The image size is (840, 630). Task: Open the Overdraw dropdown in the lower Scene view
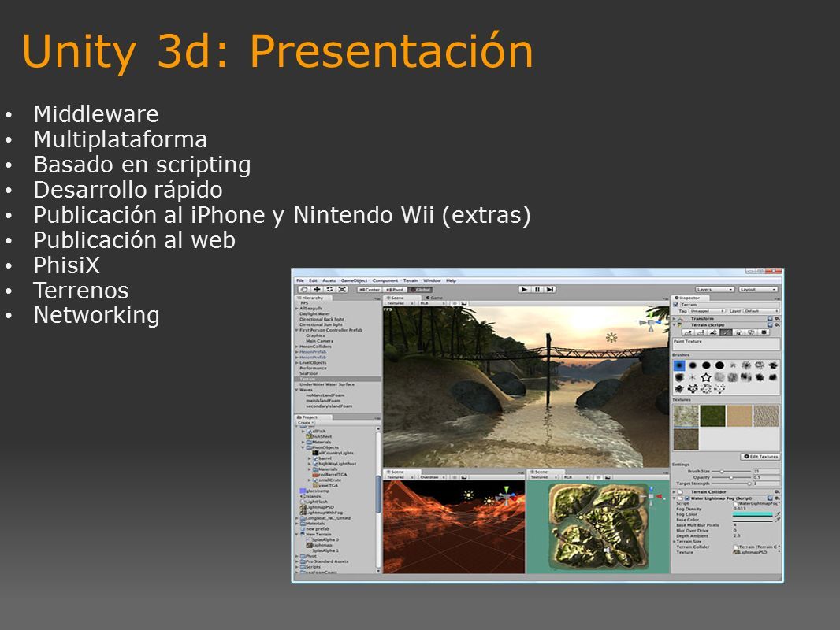433,477
